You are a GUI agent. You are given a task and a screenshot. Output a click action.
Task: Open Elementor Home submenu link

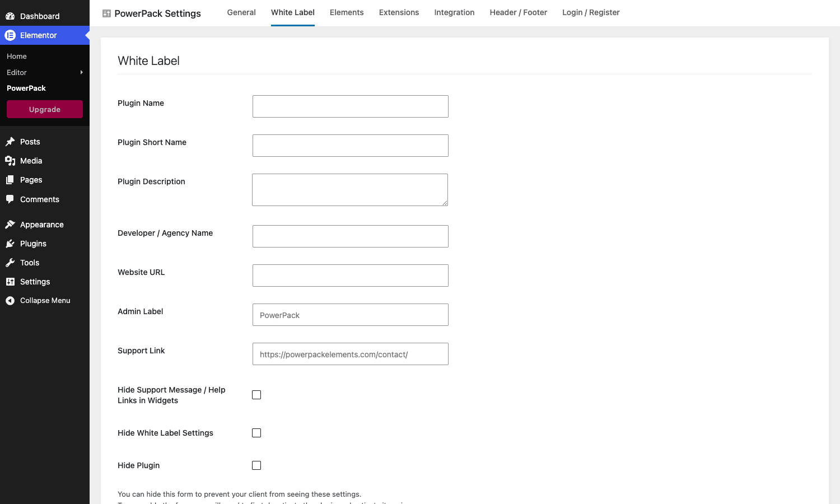click(x=17, y=57)
